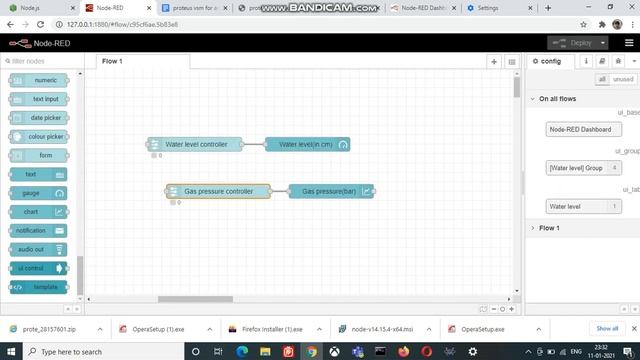
Task: Add the numeric node from palette
Action: [x=39, y=80]
